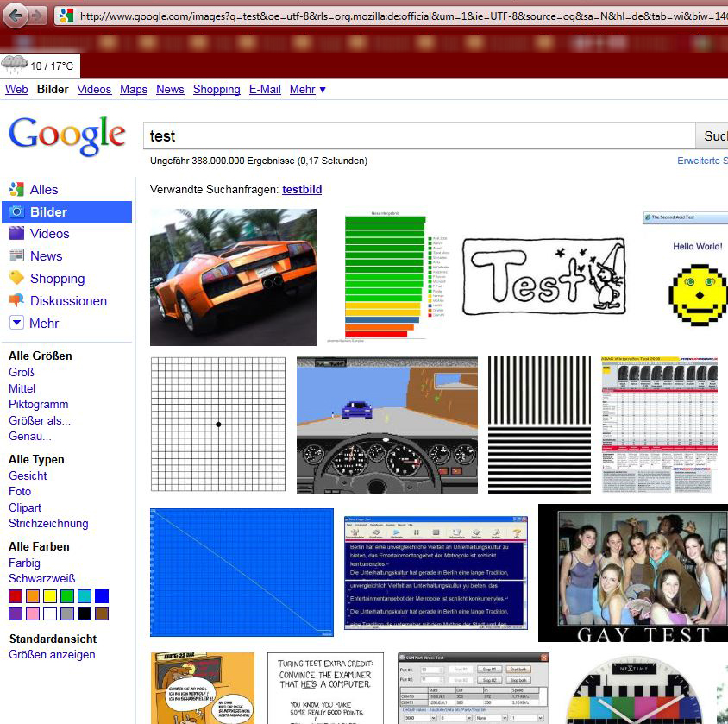Click the newspaper icon next to News
The height and width of the screenshot is (724, 728).
(16, 255)
